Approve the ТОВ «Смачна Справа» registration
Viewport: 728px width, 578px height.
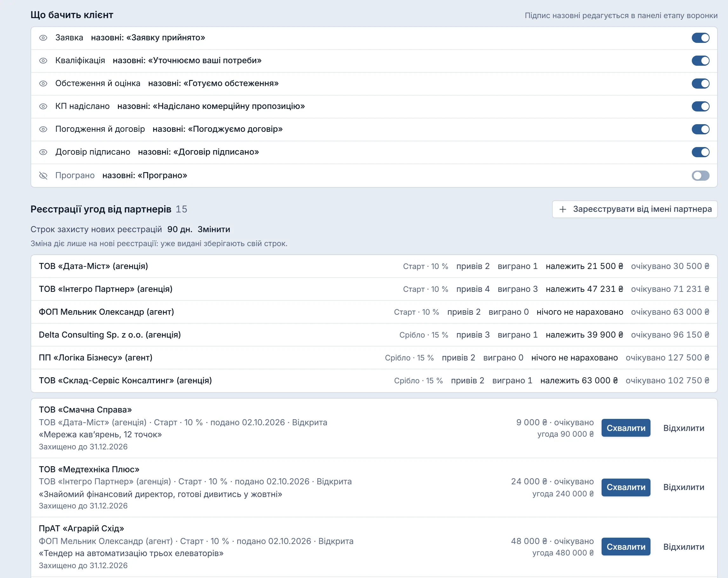626,428
